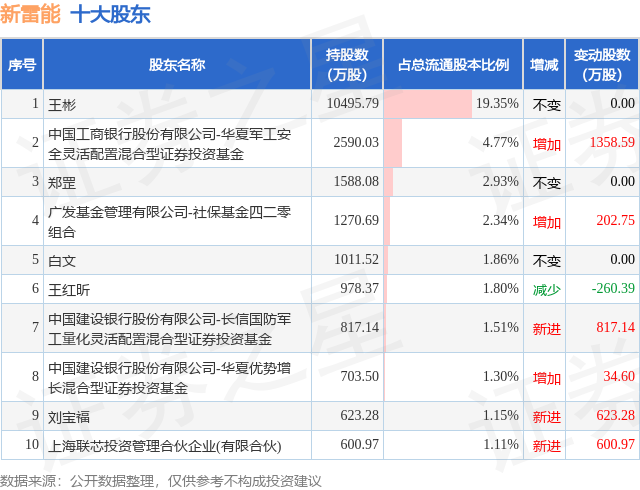The height and width of the screenshot is (490, 640).
Task: Click 上海联芯投资管理合伙企业 name
Action: [165, 446]
